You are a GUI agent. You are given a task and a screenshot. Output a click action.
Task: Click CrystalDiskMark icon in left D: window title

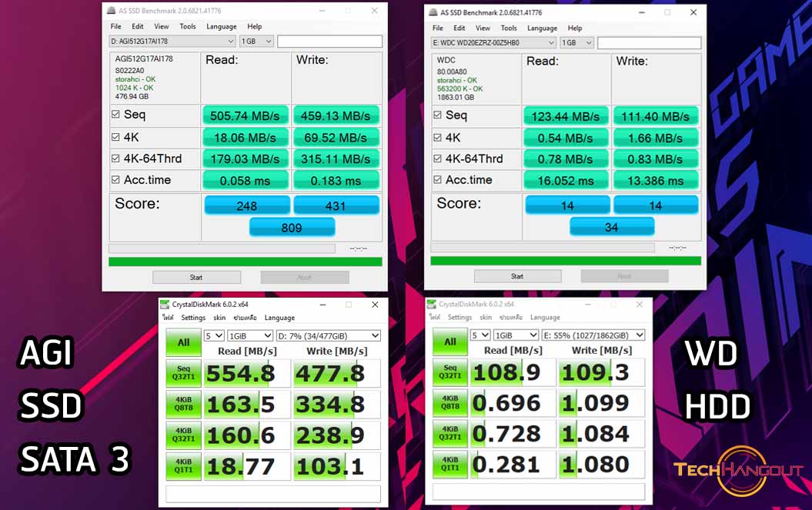(165, 304)
